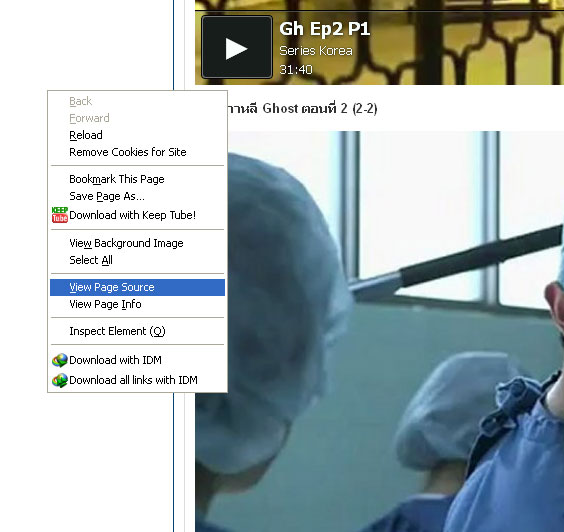Select Download with Keep Tube! entry
This screenshot has width=564, height=532.
137,215
